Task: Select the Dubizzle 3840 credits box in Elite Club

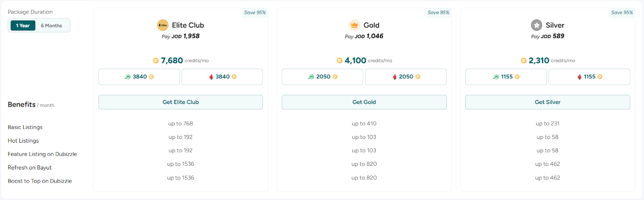Action: click(222, 77)
